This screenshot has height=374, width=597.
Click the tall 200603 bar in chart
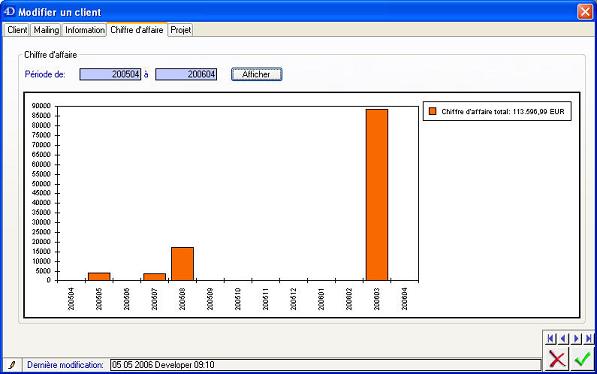click(377, 195)
